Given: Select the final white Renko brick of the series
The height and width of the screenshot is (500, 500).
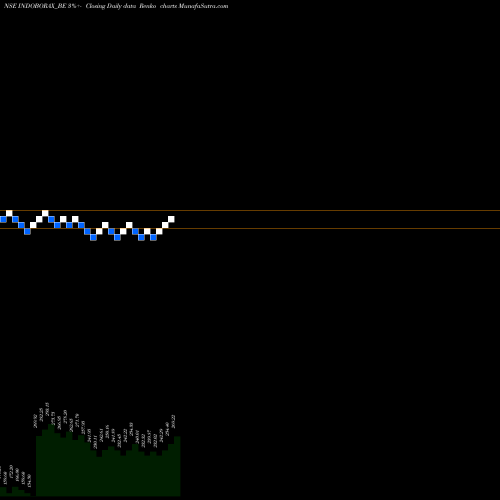Looking at the screenshot, I should [171, 219].
